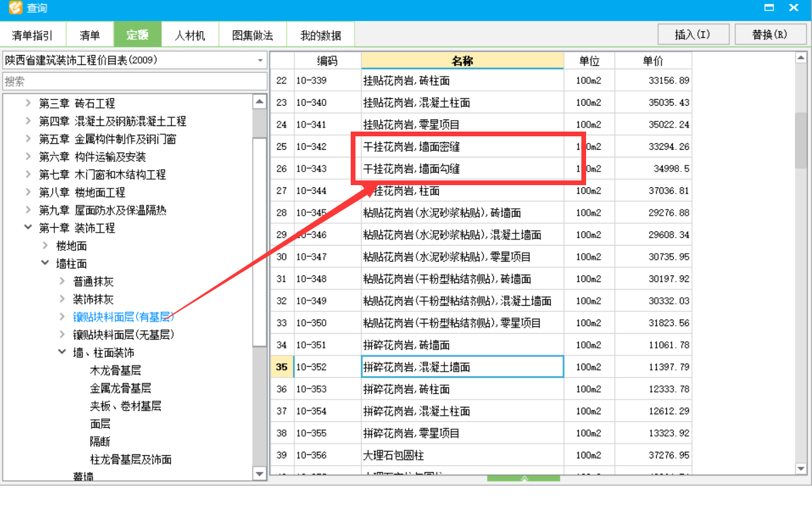
Task: Click the 替换(R) button
Action: click(771, 34)
